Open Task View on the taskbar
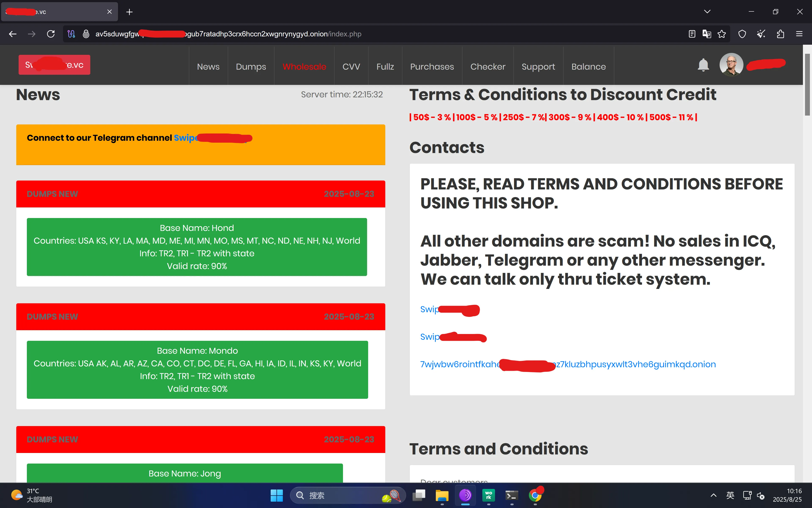This screenshot has height=508, width=812. click(x=419, y=495)
